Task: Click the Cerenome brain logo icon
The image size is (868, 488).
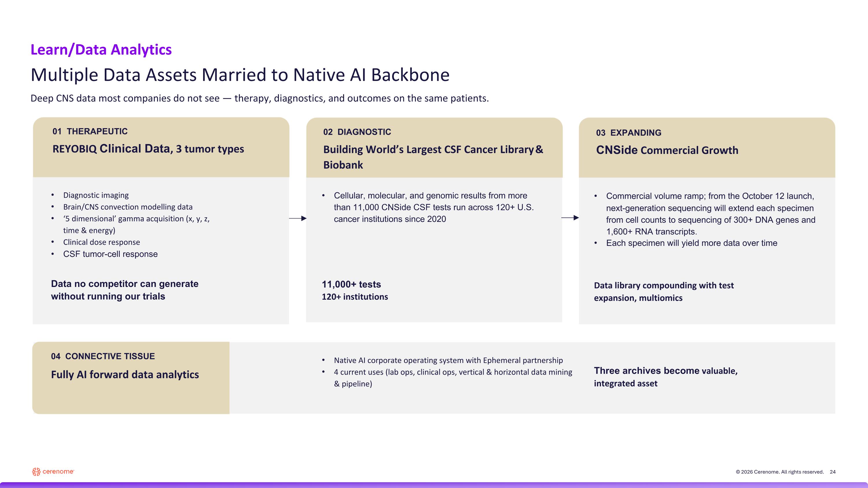Action: pyautogui.click(x=36, y=472)
